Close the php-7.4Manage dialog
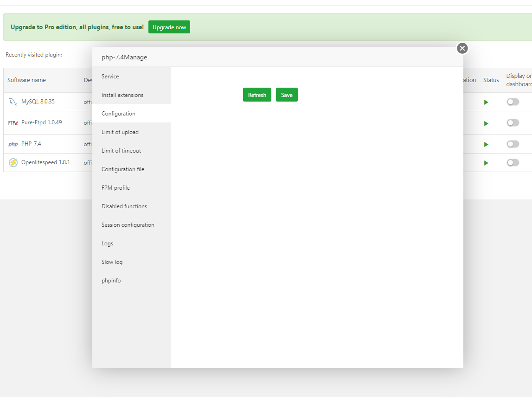This screenshot has height=397, width=532. (462, 48)
